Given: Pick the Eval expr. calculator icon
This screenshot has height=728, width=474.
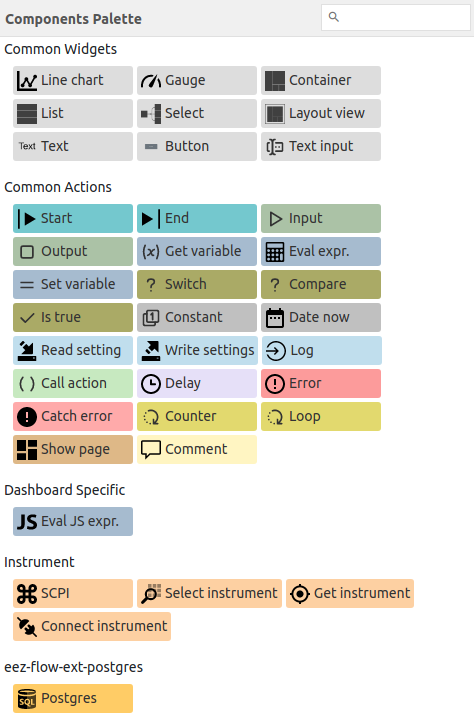Looking at the screenshot, I should point(275,252).
